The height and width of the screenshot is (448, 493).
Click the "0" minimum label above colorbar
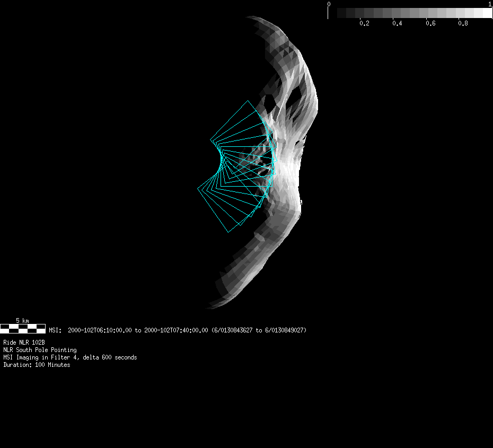(x=329, y=4)
